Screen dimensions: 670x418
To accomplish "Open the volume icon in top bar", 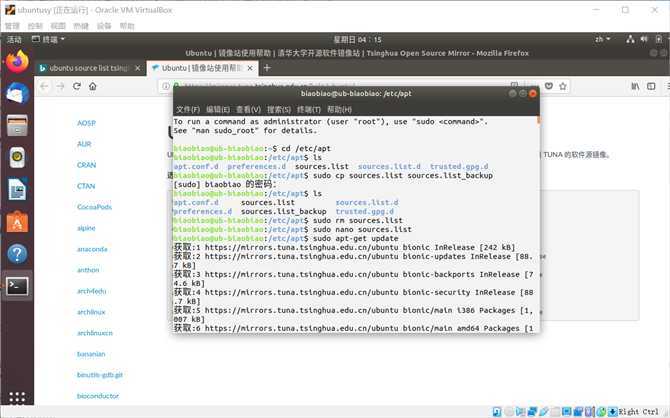I will click(644, 39).
